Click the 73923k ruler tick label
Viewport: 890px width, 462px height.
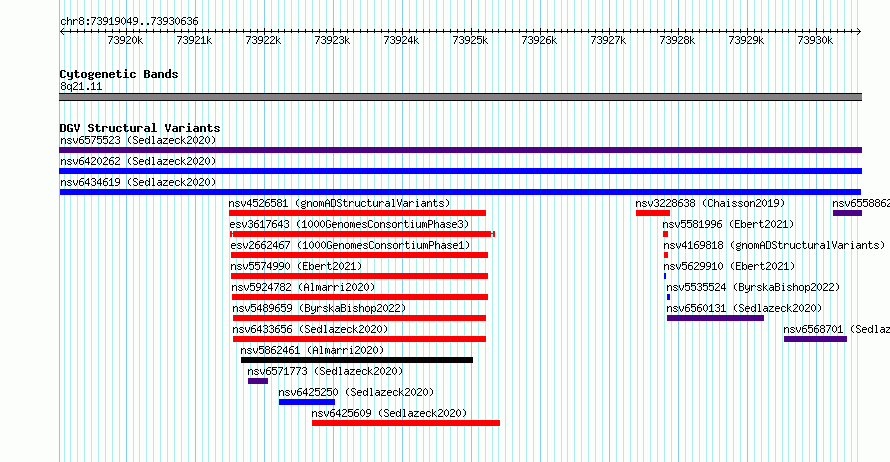point(332,40)
